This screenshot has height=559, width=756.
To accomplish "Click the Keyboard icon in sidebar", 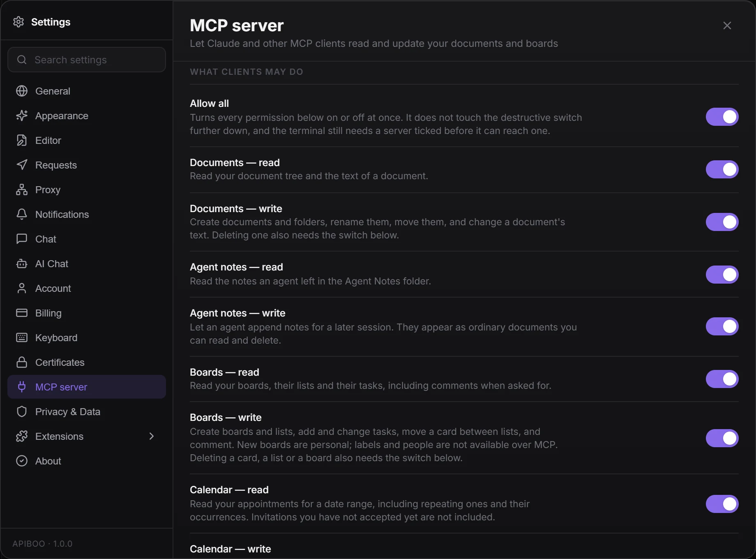I will click(22, 338).
